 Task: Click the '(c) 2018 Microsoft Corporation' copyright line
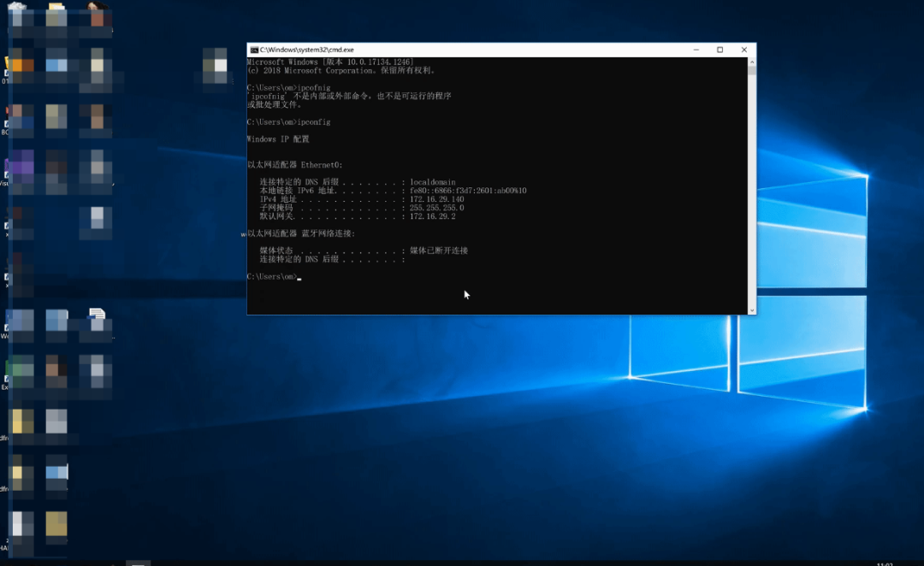[341, 71]
